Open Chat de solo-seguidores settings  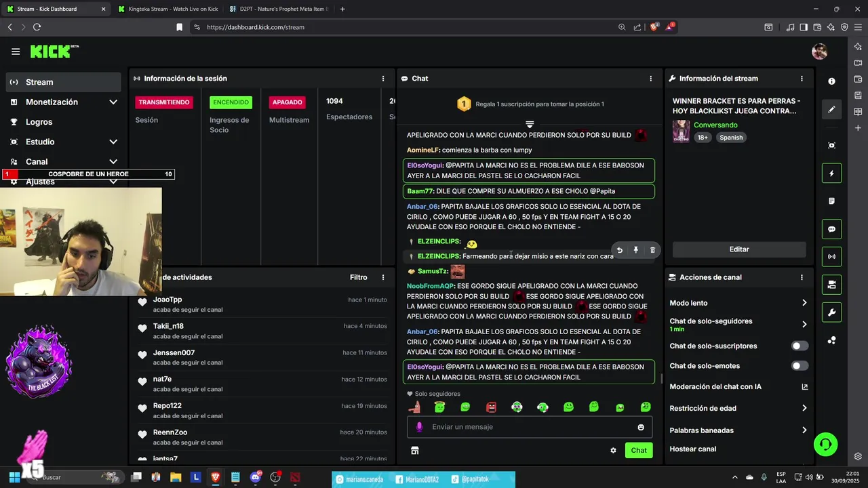[739, 324]
